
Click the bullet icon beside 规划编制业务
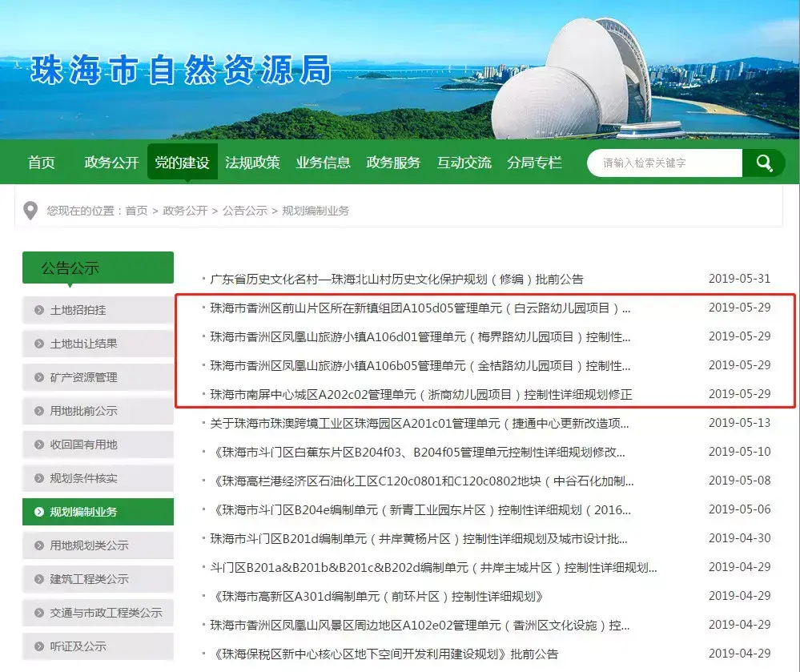(x=38, y=512)
